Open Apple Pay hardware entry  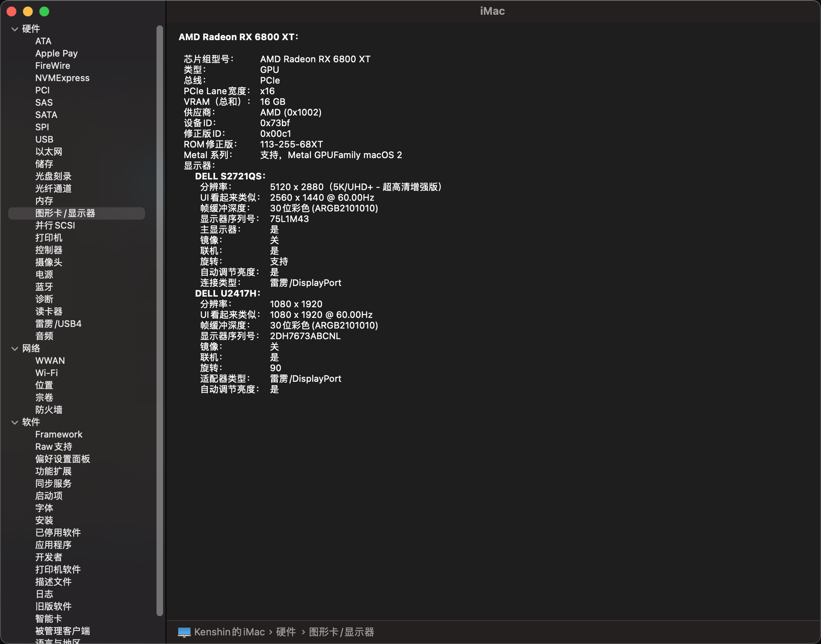[x=56, y=54]
